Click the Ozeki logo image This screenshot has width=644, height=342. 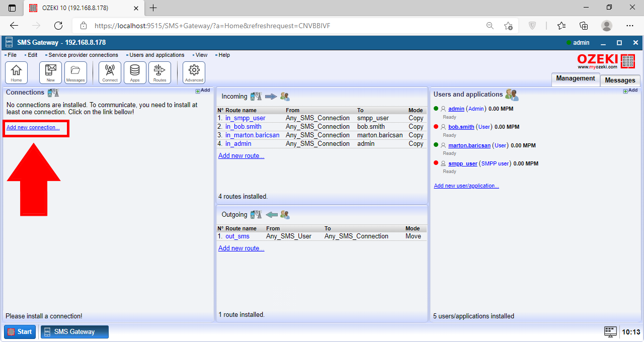(606, 61)
